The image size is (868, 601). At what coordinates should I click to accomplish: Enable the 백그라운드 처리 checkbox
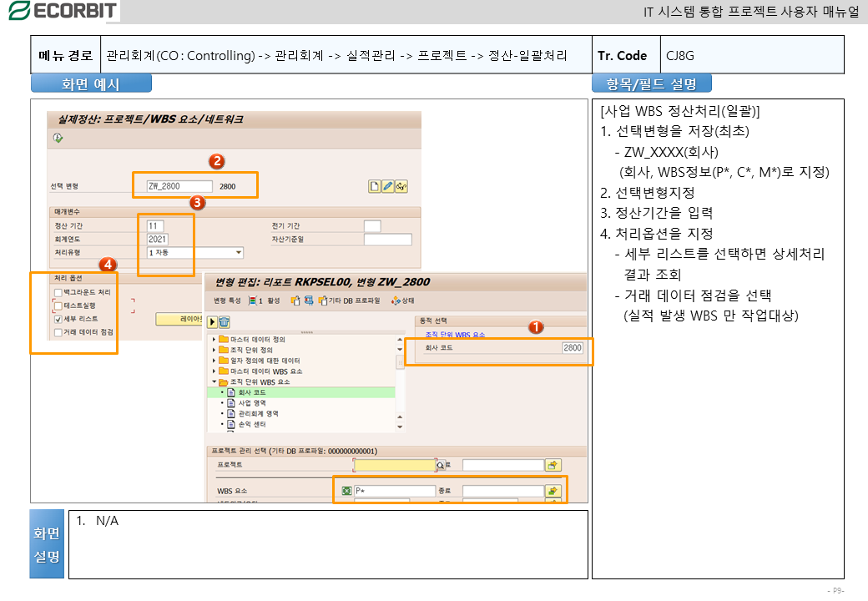(58, 292)
